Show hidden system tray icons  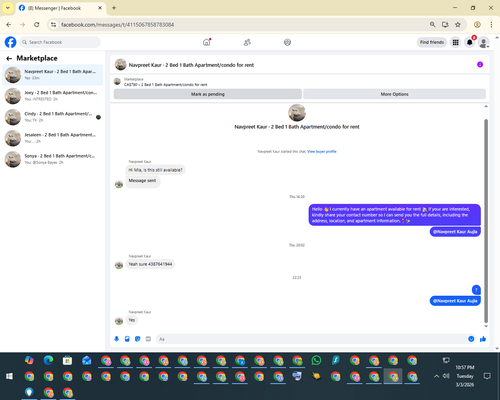click(x=436, y=376)
